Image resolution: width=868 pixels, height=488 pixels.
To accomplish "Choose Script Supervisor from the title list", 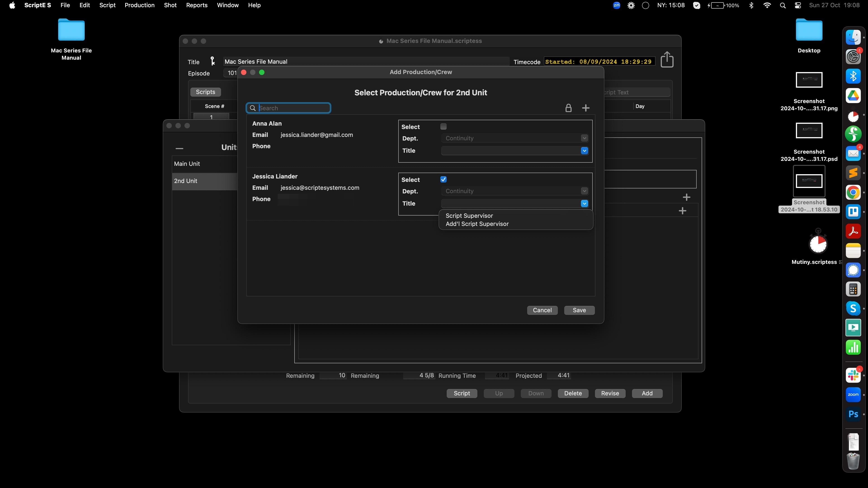I will coord(469,216).
